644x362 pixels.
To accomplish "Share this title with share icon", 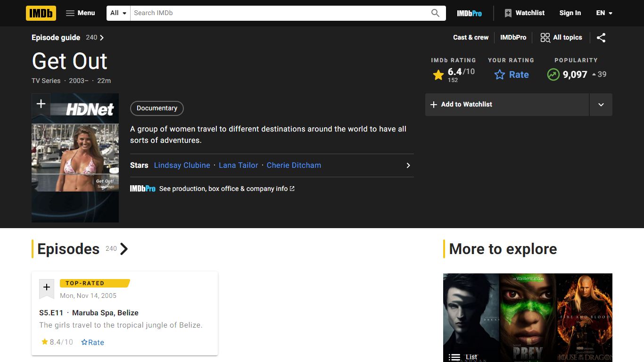I will click(x=601, y=38).
